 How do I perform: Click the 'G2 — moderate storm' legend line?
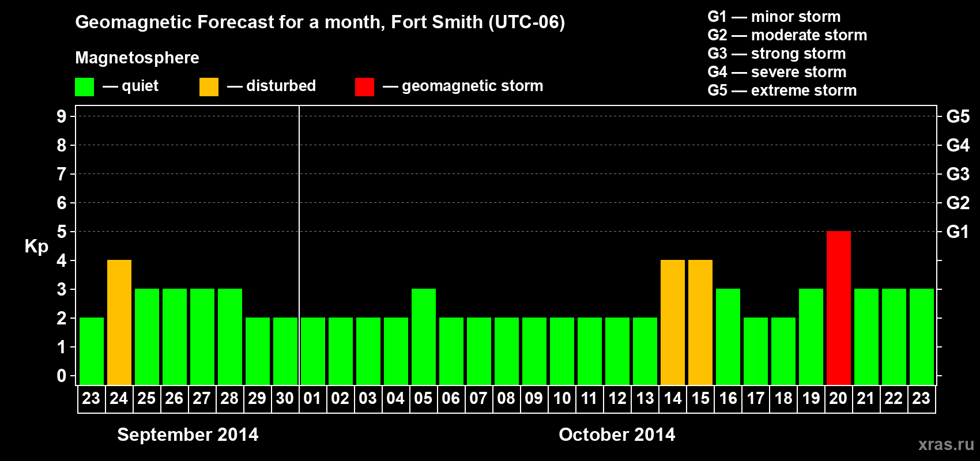click(787, 35)
